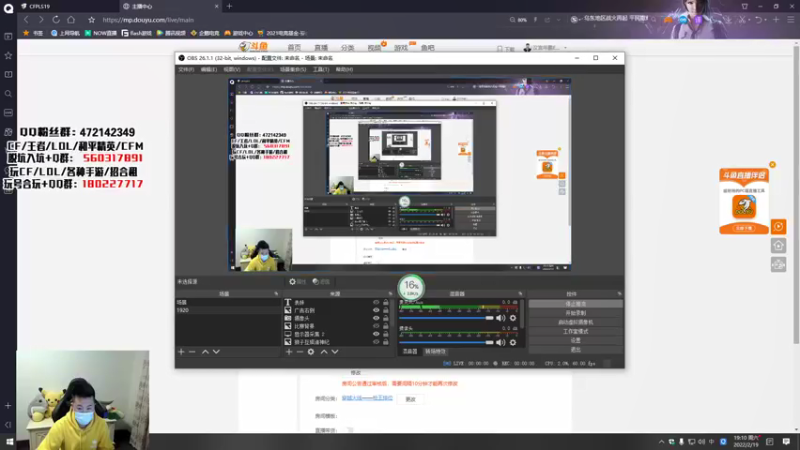This screenshot has width=800, height=450.
Task: Pop out the scenes dock icon
Action: point(276,294)
